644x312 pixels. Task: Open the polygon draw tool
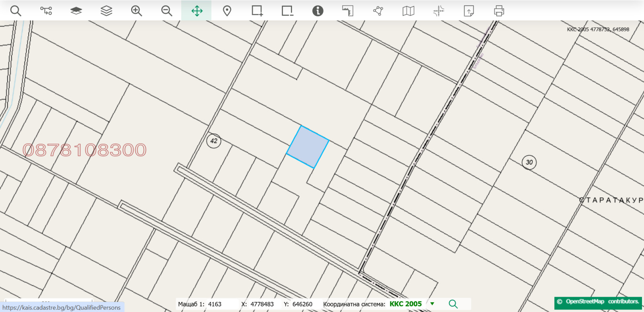point(378,11)
